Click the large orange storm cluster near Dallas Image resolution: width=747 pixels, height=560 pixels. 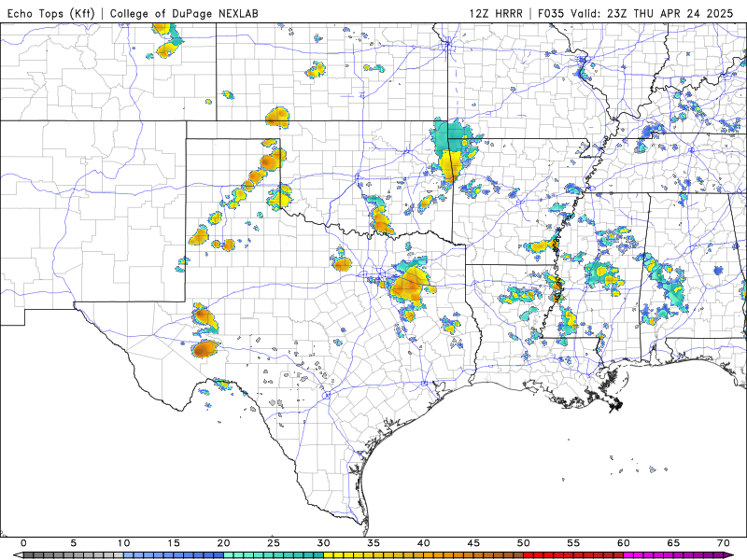409,284
